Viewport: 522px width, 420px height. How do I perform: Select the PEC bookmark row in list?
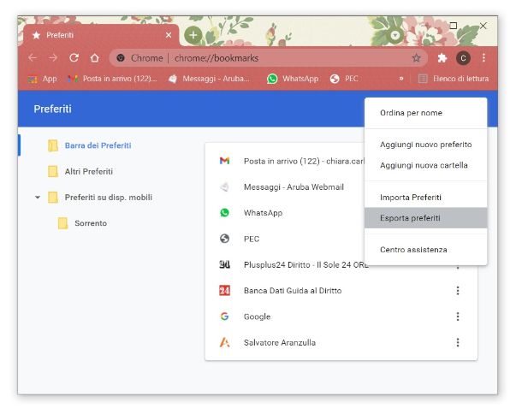285,239
